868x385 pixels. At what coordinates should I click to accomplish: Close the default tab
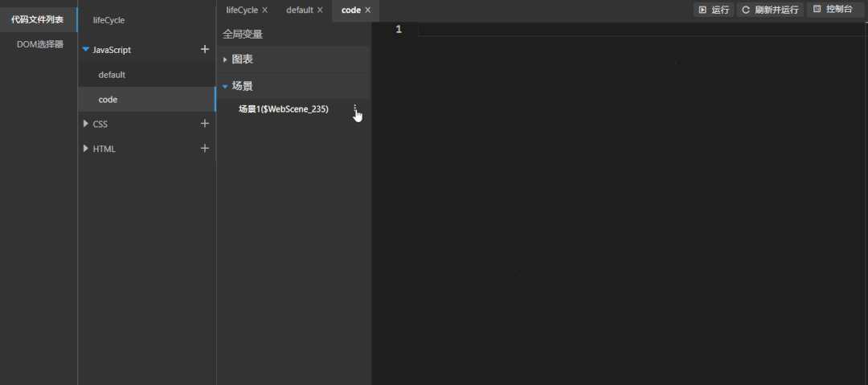pyautogui.click(x=320, y=10)
